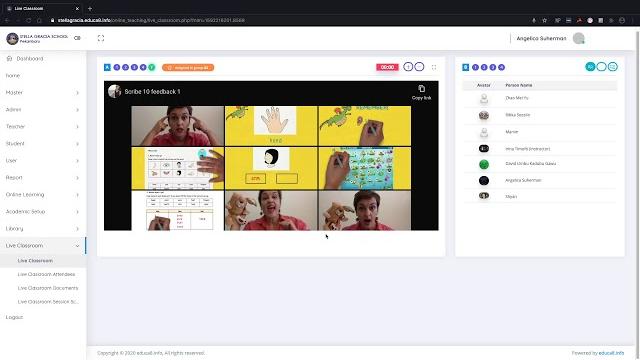This screenshot has height=360, width=640.
Task: Click Logout in the sidebar
Action: point(14,317)
